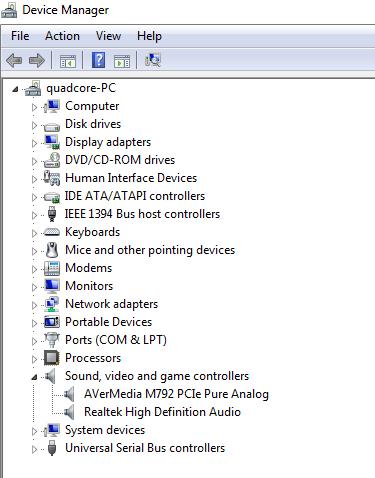The width and height of the screenshot is (375, 478).
Task: Collapse Sound, video and game controllers
Action: (x=34, y=377)
